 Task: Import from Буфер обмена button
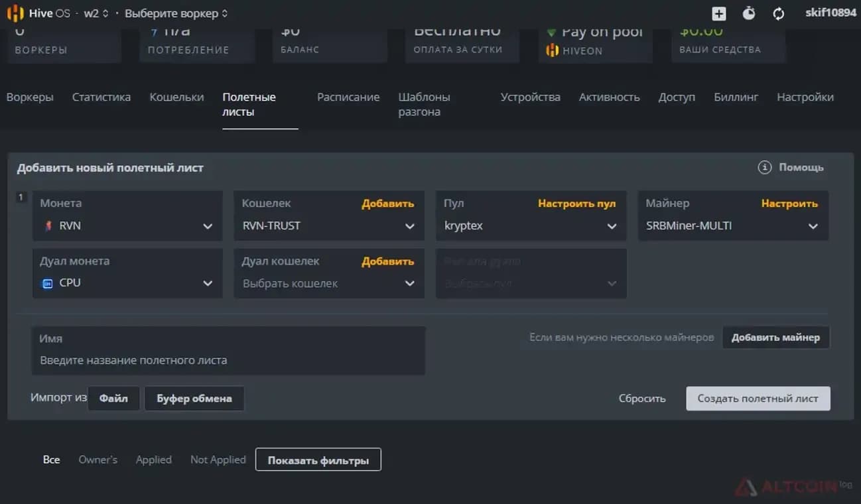point(194,399)
